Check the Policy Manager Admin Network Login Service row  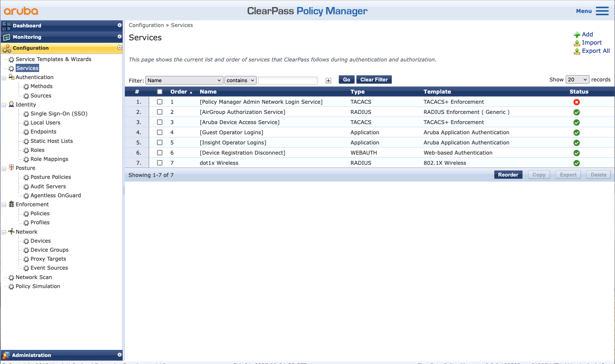[x=160, y=102]
